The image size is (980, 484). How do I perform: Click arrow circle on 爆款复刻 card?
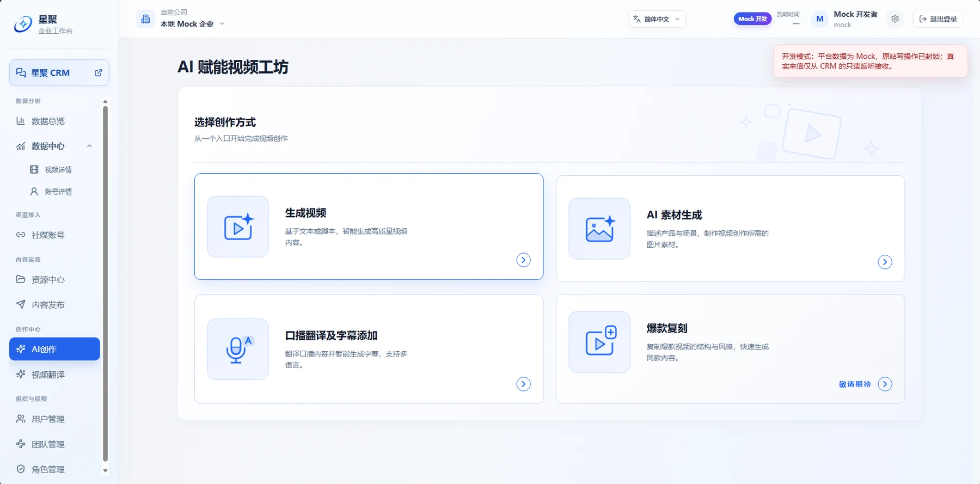[x=885, y=384]
